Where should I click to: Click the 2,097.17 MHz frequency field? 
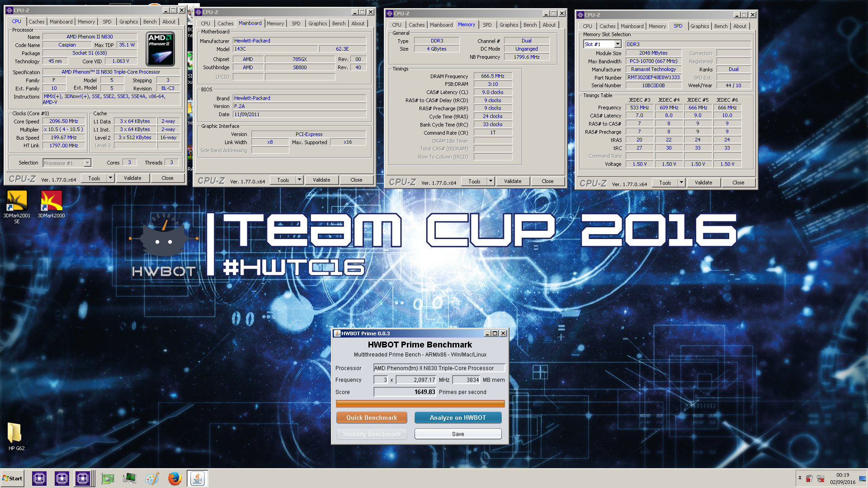click(416, 380)
